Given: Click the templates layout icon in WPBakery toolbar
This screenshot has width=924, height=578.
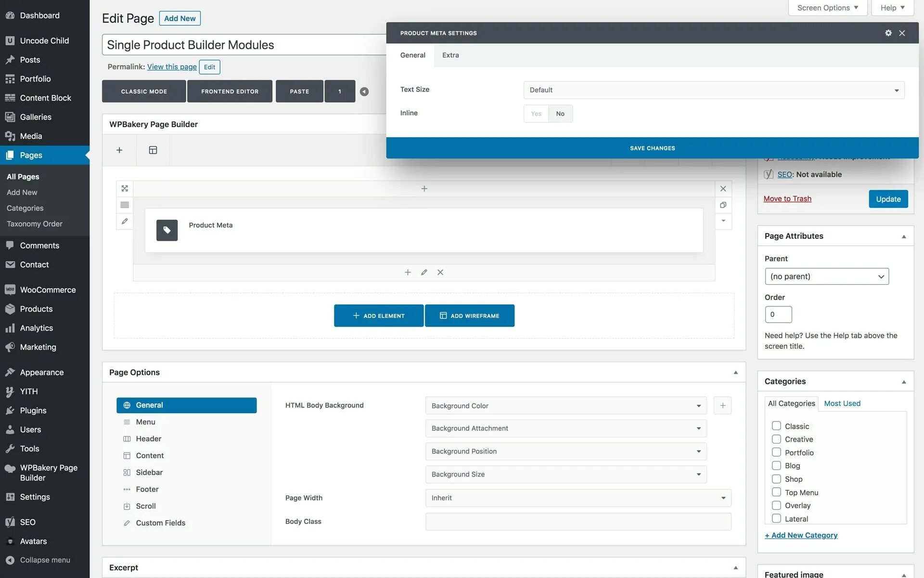Looking at the screenshot, I should pos(153,150).
